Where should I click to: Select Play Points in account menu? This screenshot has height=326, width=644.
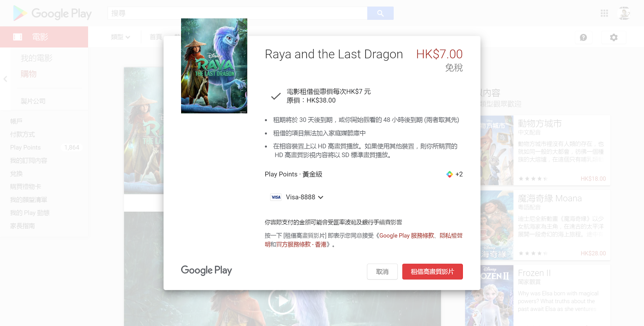pos(25,147)
